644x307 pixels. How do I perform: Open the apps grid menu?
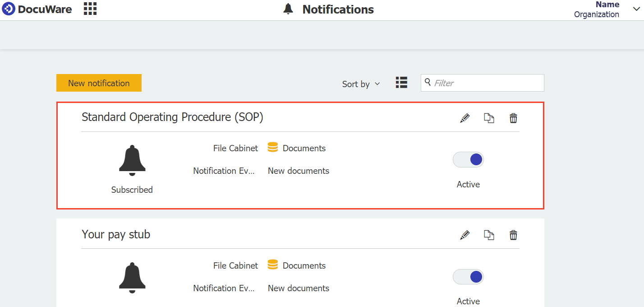coord(90,9)
